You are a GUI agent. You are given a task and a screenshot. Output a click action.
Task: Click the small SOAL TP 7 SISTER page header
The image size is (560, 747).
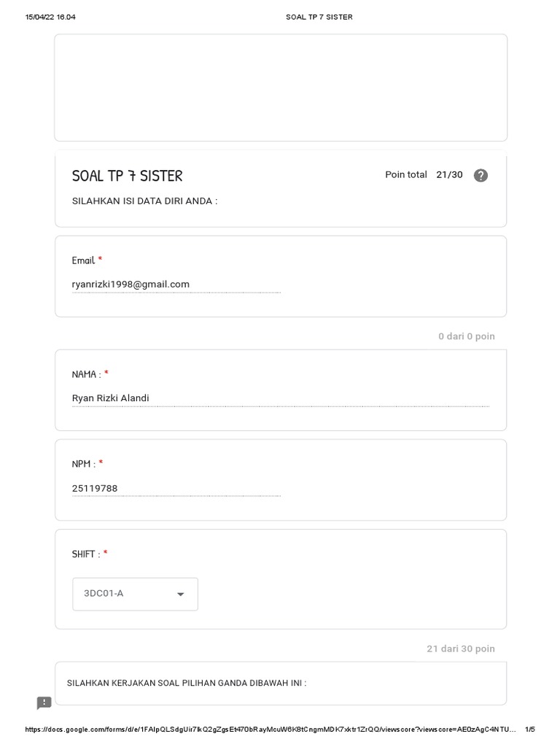click(x=319, y=17)
